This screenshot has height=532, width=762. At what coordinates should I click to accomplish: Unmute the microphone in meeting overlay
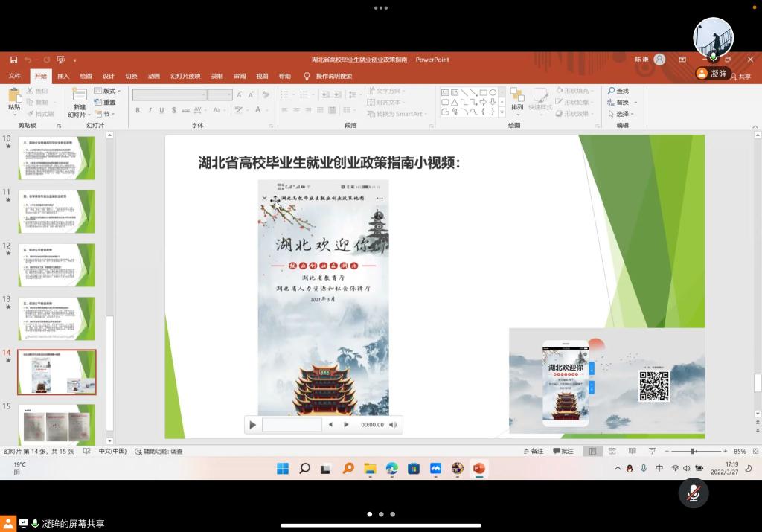click(x=693, y=493)
